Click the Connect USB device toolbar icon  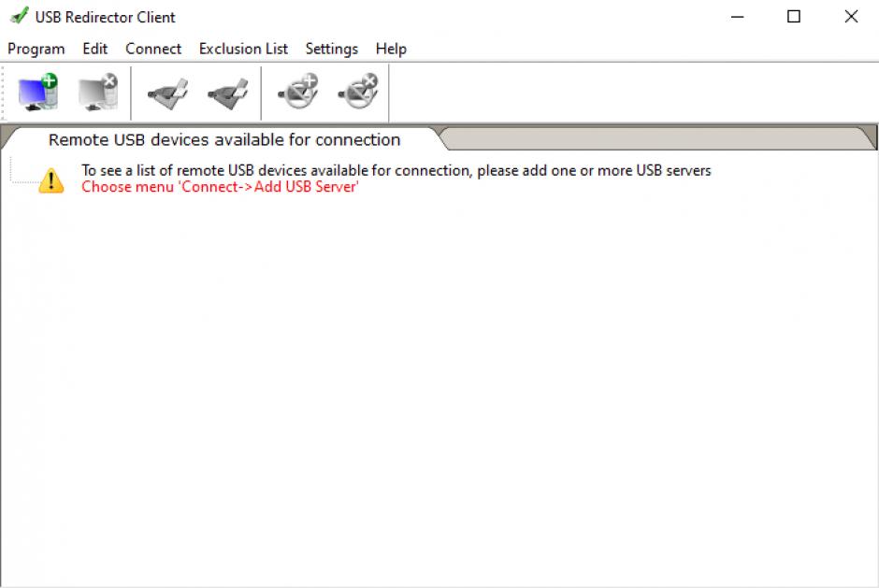(168, 93)
